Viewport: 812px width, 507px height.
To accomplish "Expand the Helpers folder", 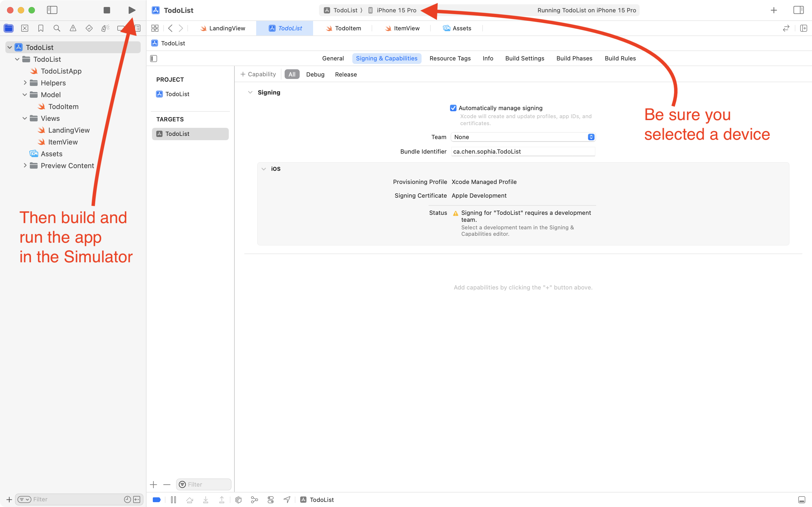I will [x=25, y=82].
